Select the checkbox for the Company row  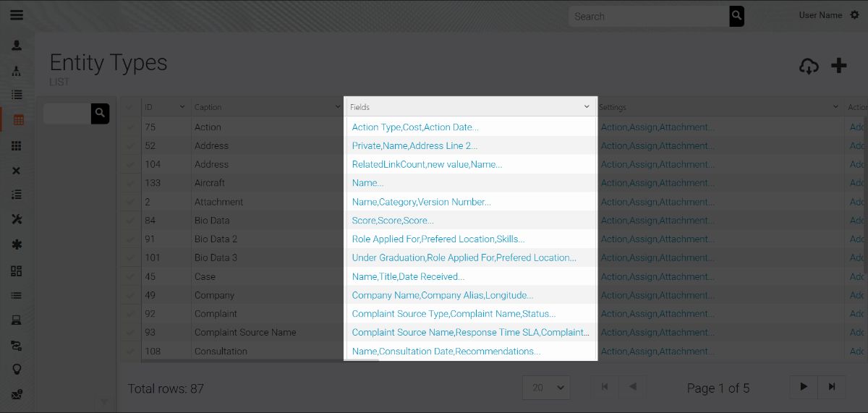pos(130,295)
